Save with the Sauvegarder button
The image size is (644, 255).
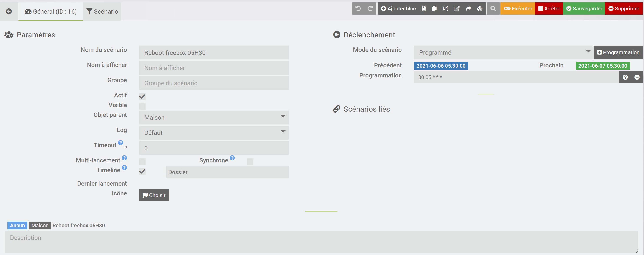pos(584,8)
